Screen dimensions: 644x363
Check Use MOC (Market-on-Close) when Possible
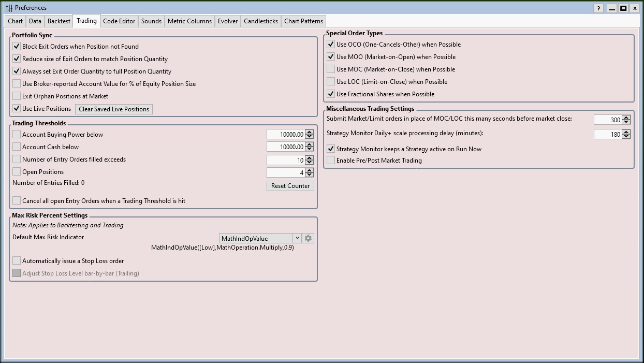[331, 69]
